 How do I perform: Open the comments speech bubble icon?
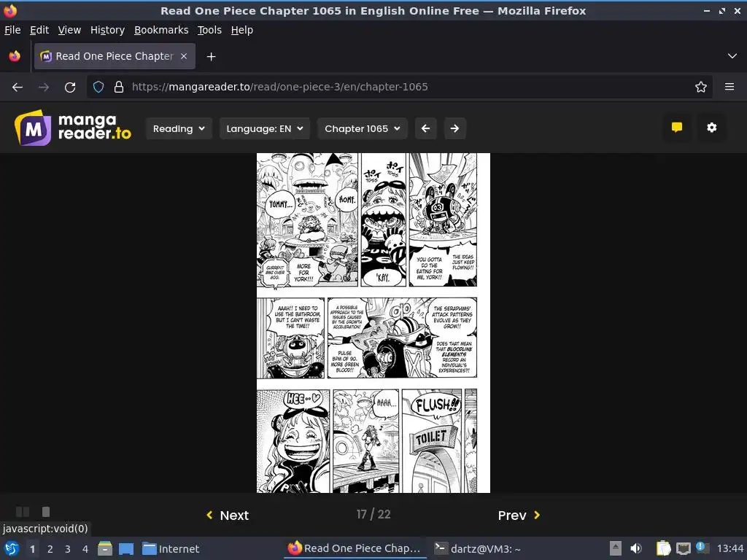(x=676, y=128)
